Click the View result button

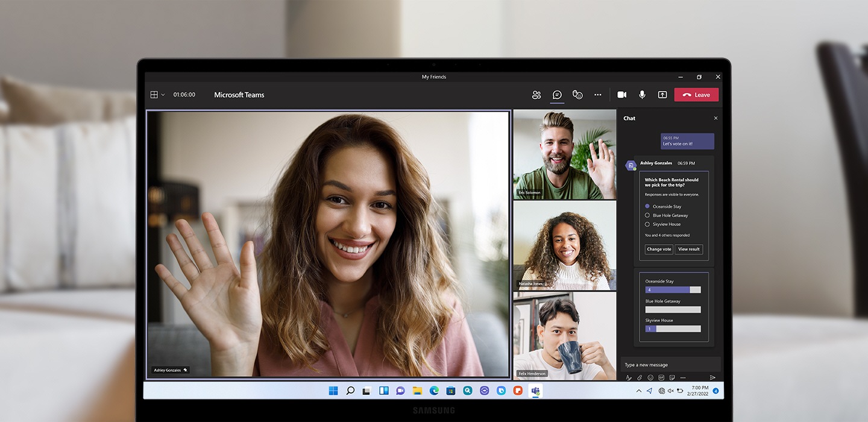[x=688, y=249]
